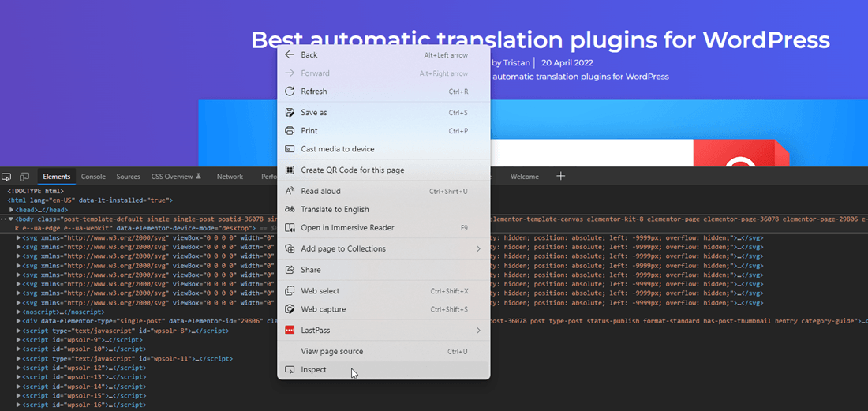Open the LastPass submenu
The width and height of the screenshot is (868, 411).
pos(383,330)
